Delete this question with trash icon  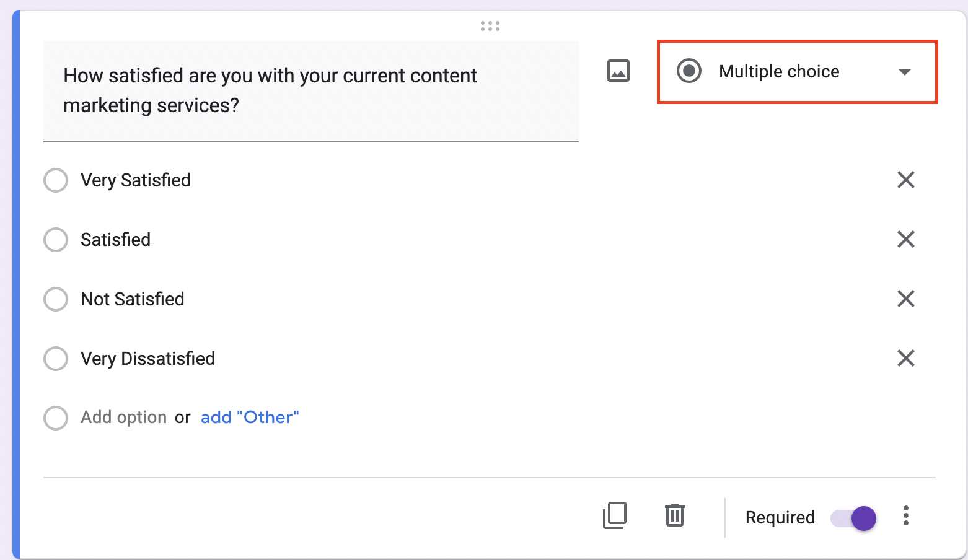(x=675, y=515)
